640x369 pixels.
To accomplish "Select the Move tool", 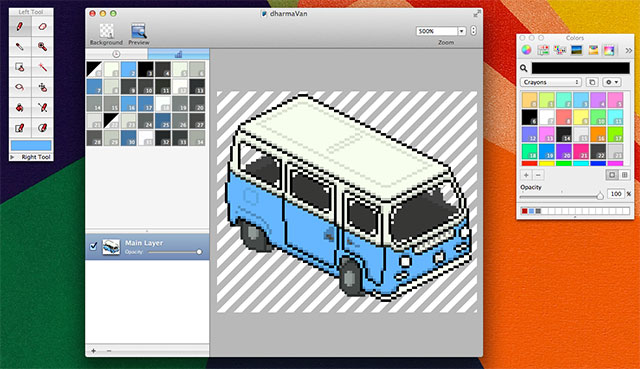I will (42, 87).
